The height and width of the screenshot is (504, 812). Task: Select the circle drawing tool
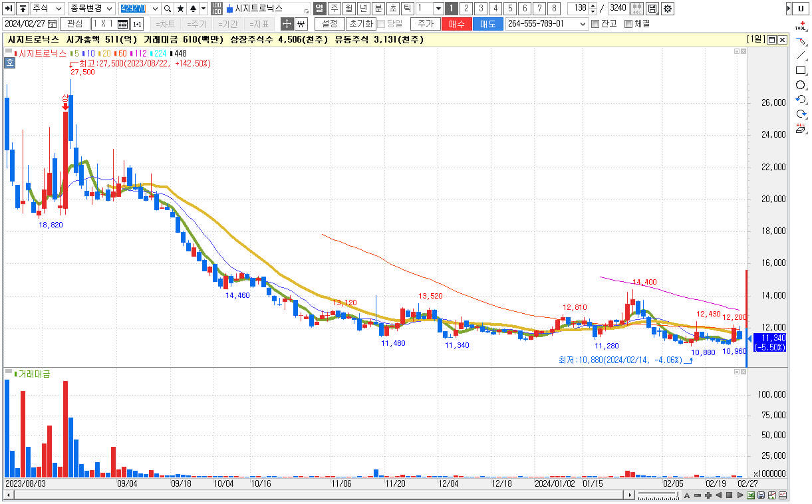click(801, 85)
